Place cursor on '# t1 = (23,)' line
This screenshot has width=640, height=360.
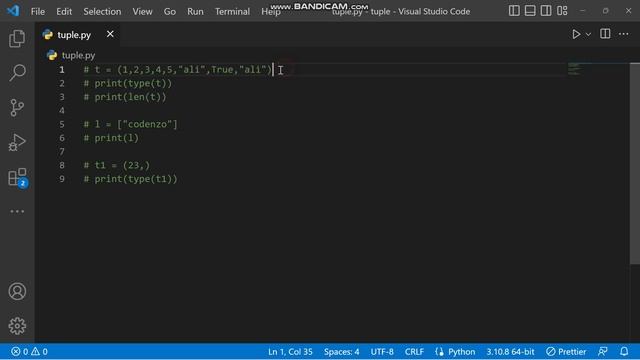pyautogui.click(x=117, y=165)
